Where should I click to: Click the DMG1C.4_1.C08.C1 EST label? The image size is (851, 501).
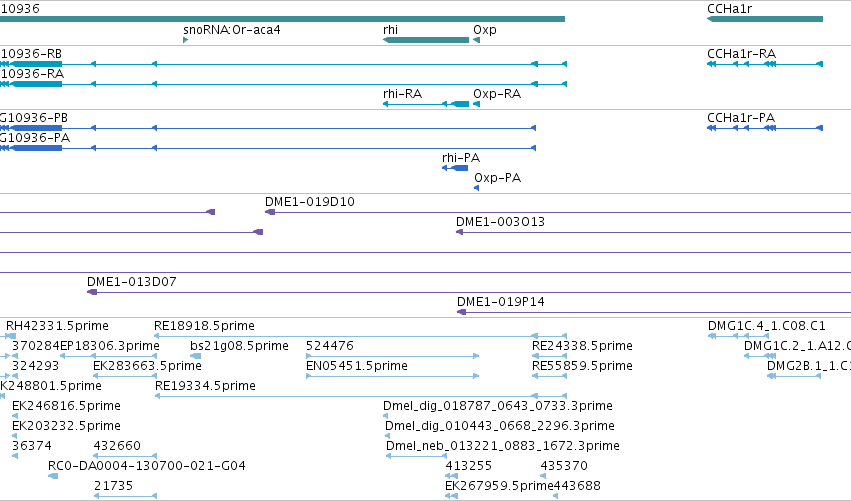click(766, 326)
